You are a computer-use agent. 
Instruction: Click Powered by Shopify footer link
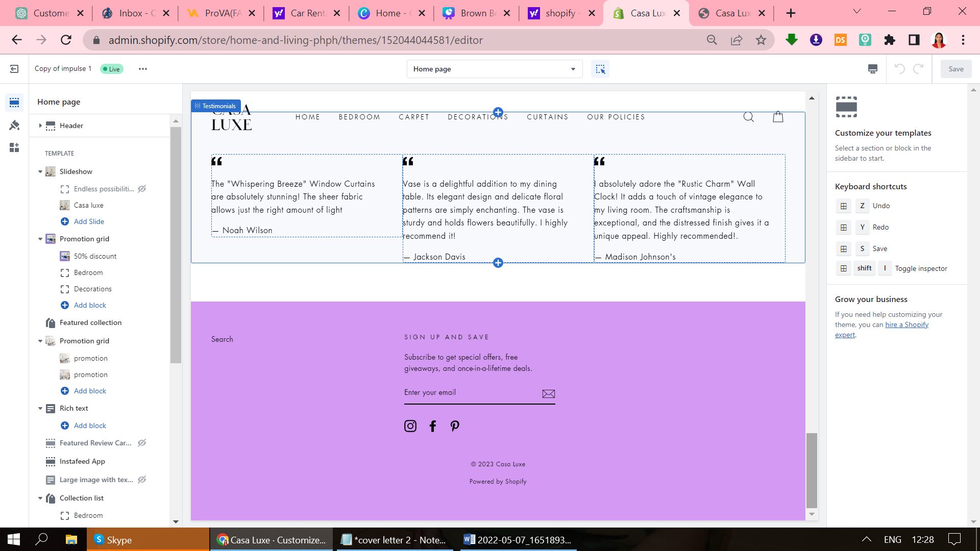coord(498,482)
